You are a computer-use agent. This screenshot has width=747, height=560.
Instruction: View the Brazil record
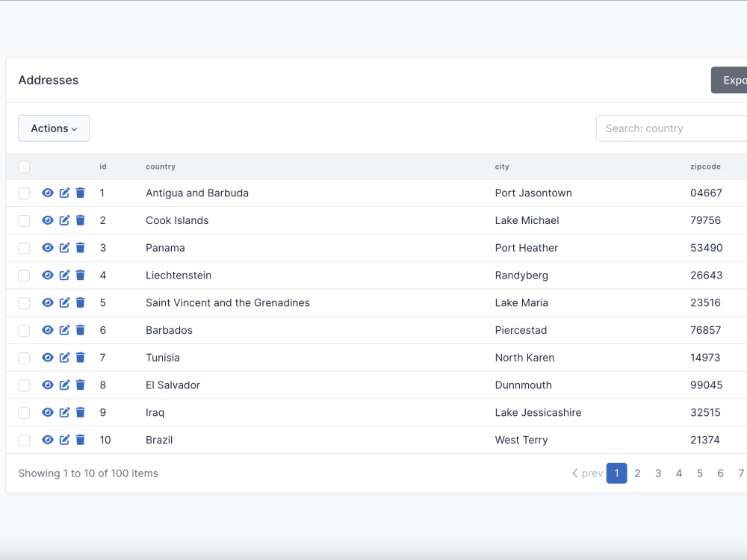click(x=48, y=440)
